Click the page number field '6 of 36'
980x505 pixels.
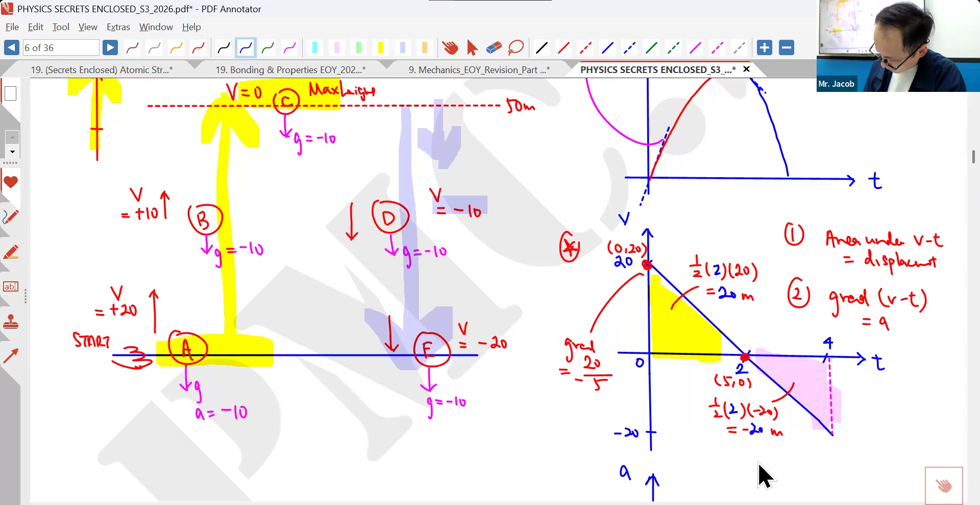click(x=61, y=47)
